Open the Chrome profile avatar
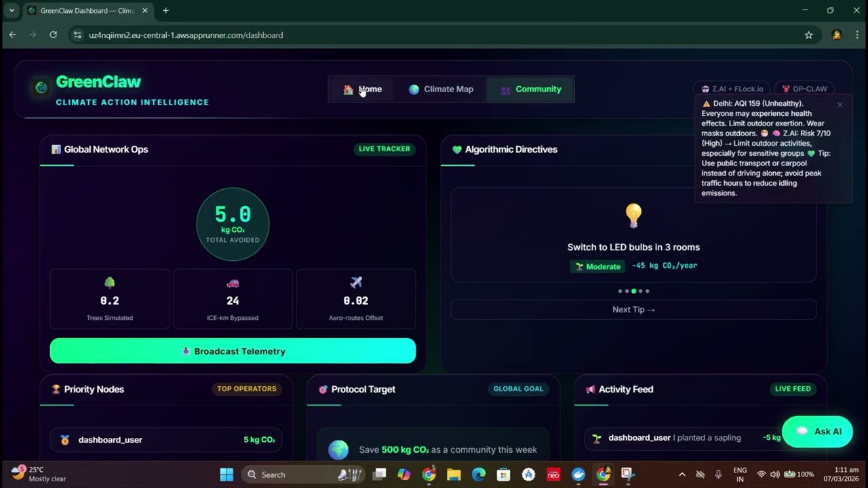The width and height of the screenshot is (868, 488). click(836, 35)
